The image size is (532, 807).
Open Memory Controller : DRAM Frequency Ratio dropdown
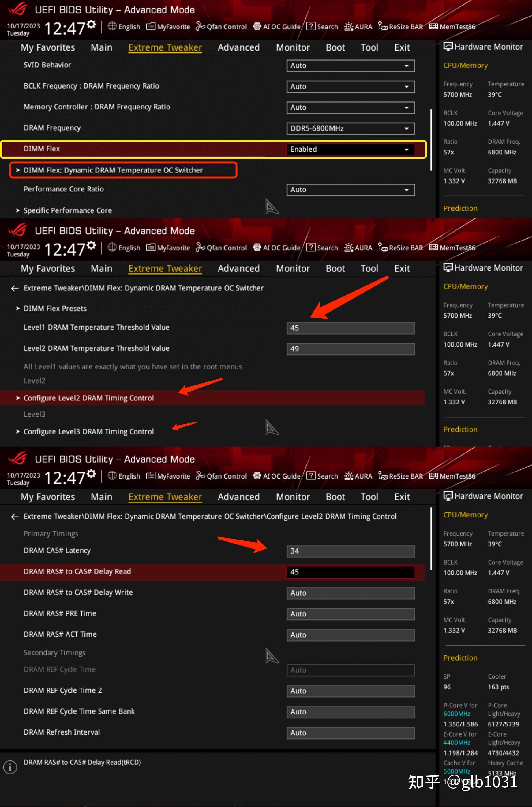click(x=350, y=108)
